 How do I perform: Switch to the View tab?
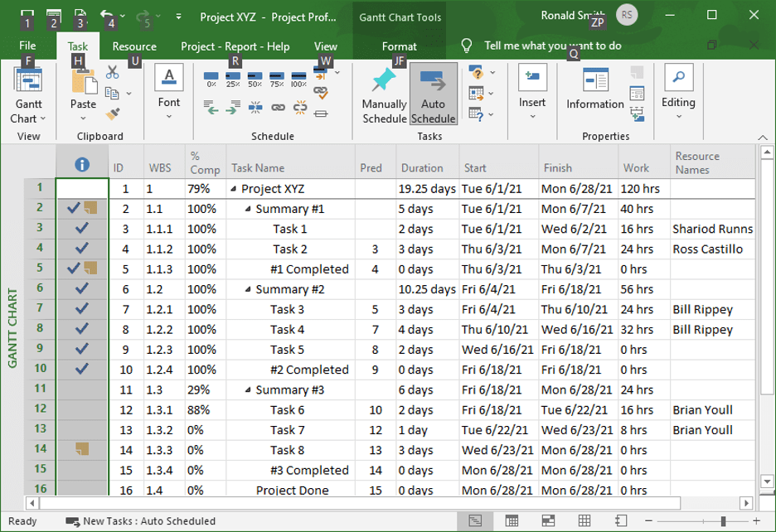pyautogui.click(x=325, y=46)
